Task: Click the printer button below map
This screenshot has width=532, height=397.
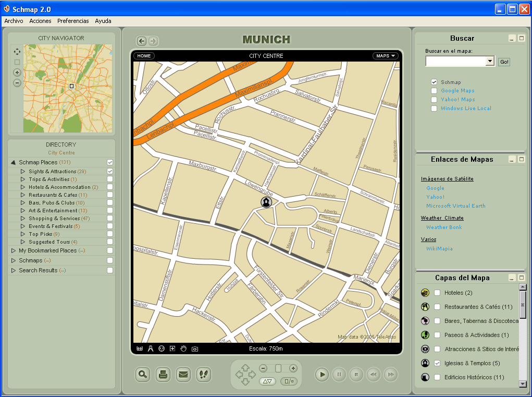Action: pos(163,375)
